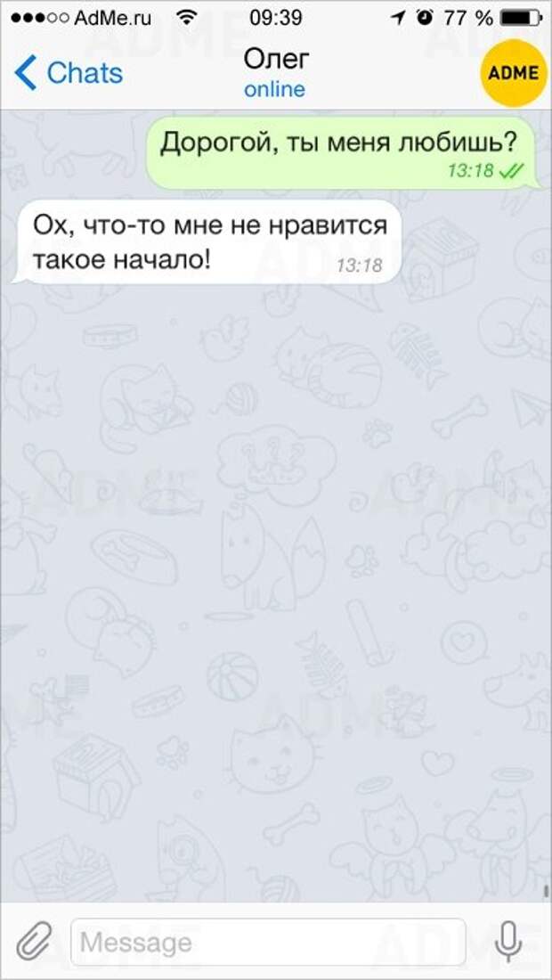Tap the 13:18 timestamp on sent message

pos(472,170)
